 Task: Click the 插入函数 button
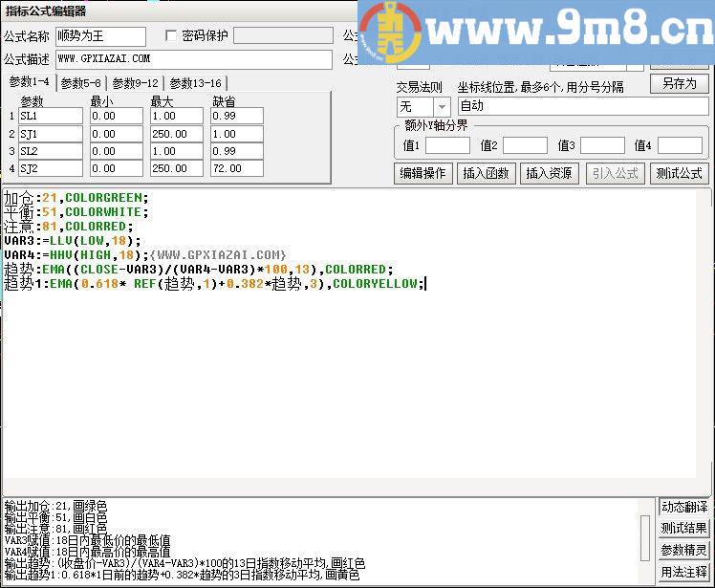[x=487, y=173]
